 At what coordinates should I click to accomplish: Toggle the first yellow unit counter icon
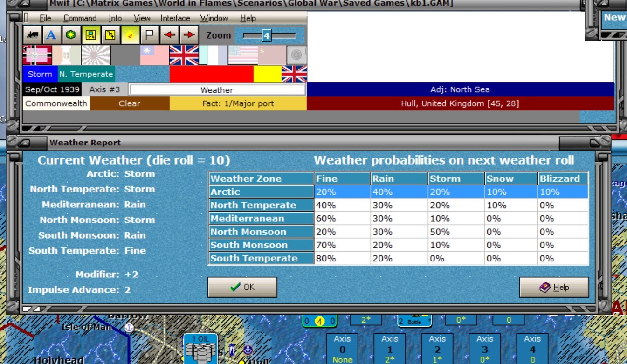(90, 35)
